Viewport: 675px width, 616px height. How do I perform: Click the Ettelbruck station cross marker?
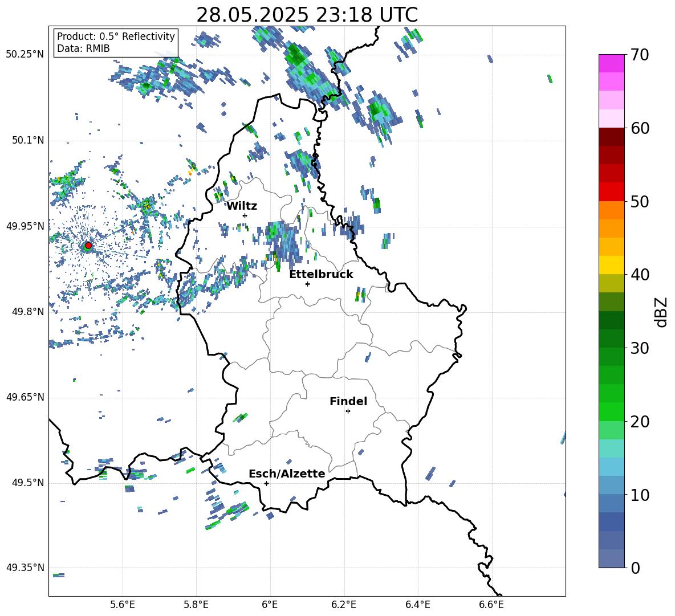307,284
